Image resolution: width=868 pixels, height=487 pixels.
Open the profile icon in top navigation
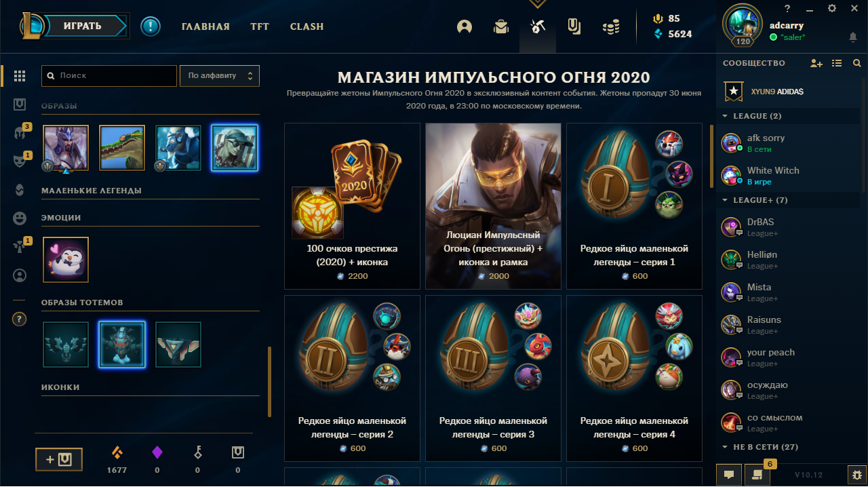465,26
